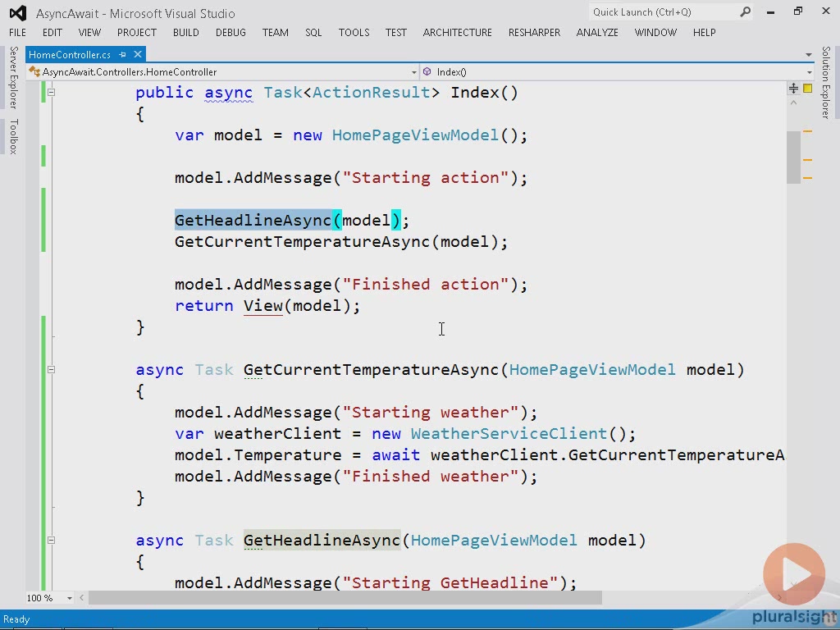
Task: Click the GetHeadlineAsync method declaration name
Action: [322, 541]
